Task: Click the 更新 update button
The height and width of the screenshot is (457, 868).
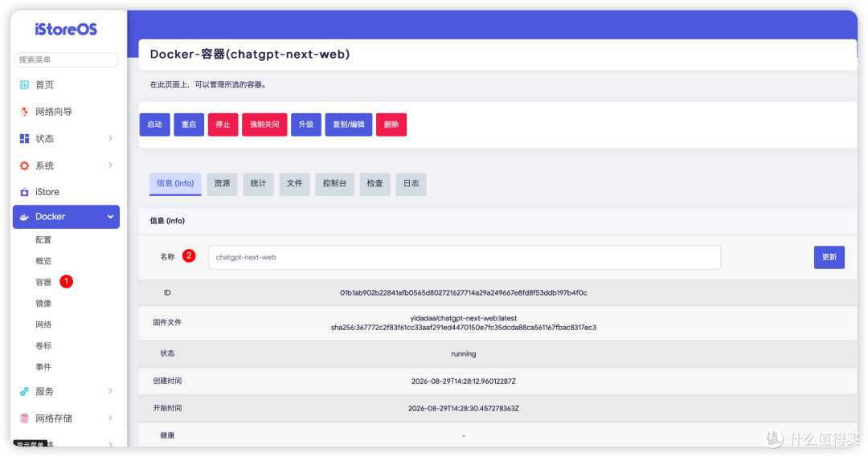Action: click(x=829, y=257)
